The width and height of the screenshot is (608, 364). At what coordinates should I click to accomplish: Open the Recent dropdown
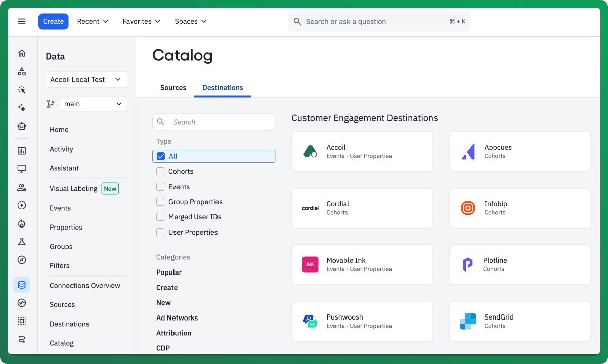coord(93,21)
